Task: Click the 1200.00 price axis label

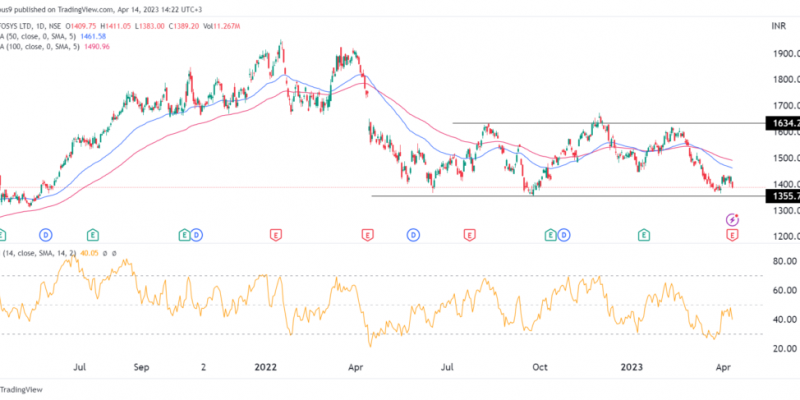Action: [x=785, y=236]
